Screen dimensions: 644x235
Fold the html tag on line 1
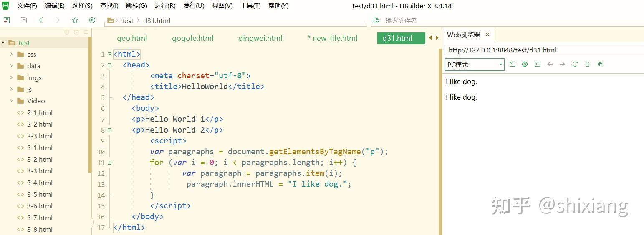[x=109, y=54]
